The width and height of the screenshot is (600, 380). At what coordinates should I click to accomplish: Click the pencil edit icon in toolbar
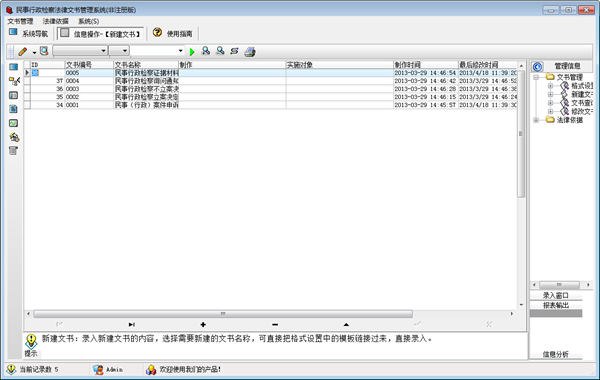(23, 51)
